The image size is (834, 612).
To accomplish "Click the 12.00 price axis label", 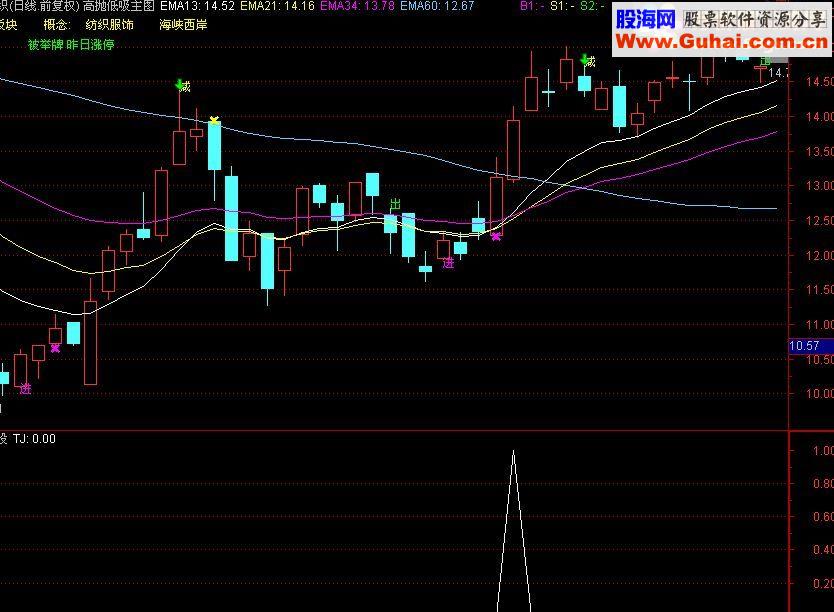I will click(x=820, y=256).
